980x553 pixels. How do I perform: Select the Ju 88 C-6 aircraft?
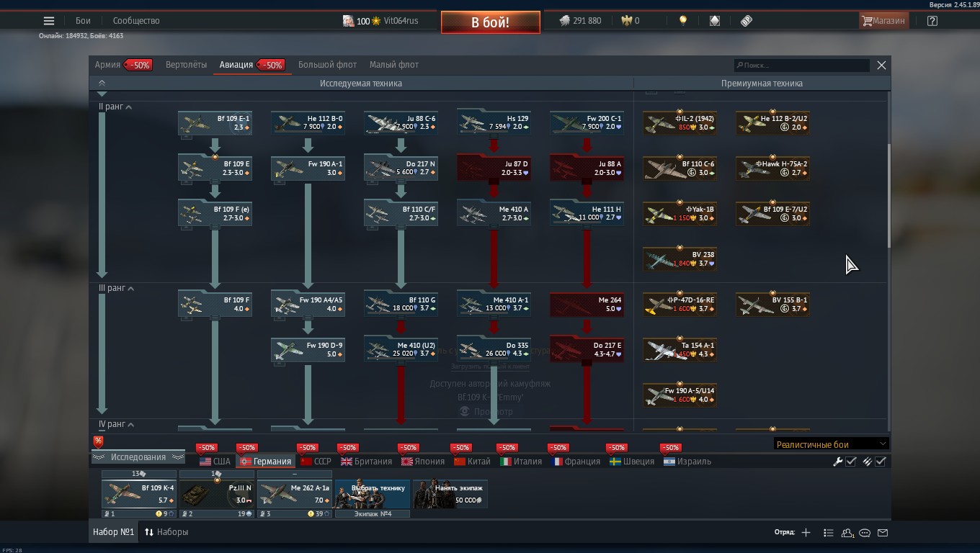[401, 123]
